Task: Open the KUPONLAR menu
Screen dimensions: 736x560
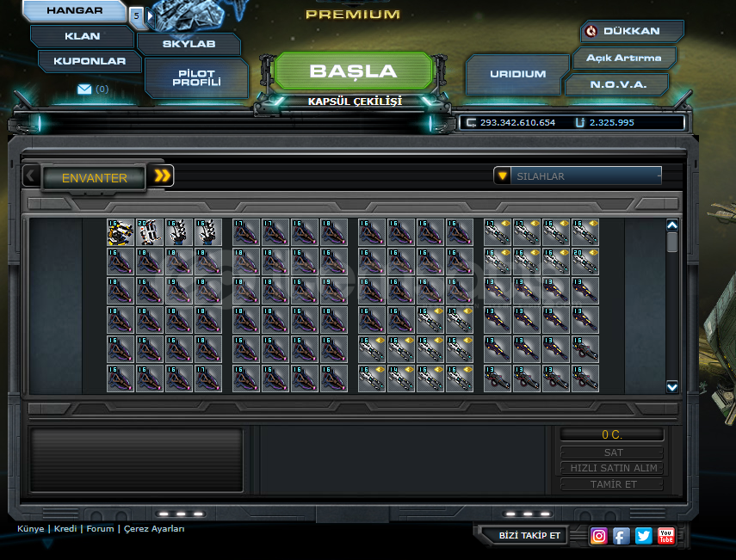Action: click(x=90, y=61)
